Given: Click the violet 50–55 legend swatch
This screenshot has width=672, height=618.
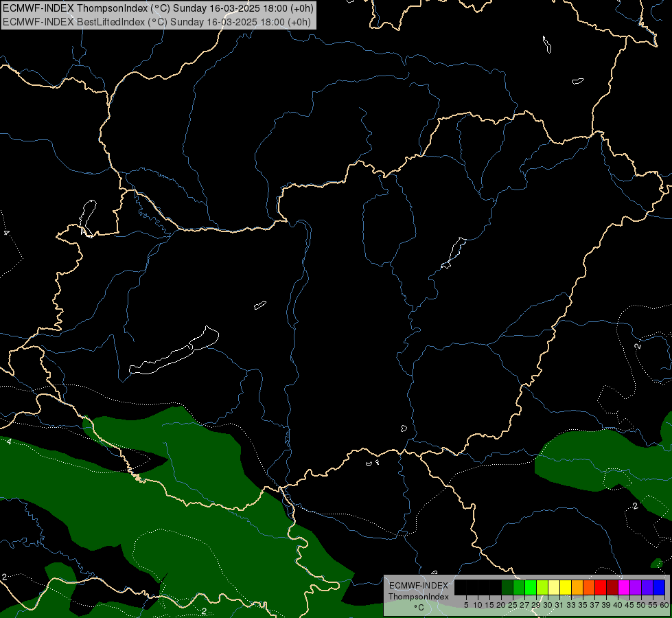Looking at the screenshot, I should (648, 587).
